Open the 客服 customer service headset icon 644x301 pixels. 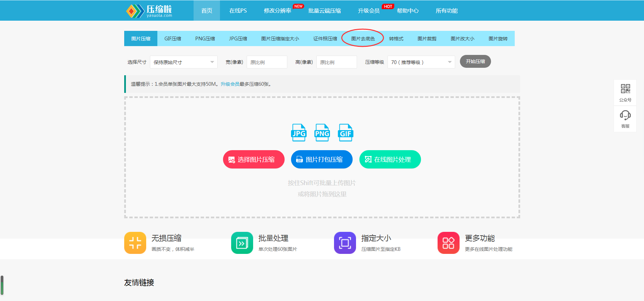[625, 116]
